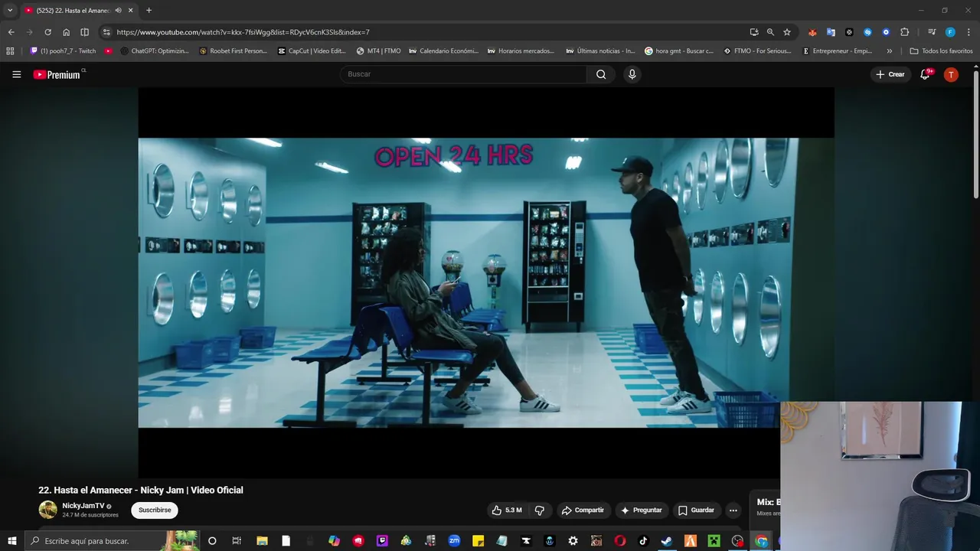980x551 pixels.
Task: Open the browser zoom magnifier icon
Action: pyautogui.click(x=770, y=32)
